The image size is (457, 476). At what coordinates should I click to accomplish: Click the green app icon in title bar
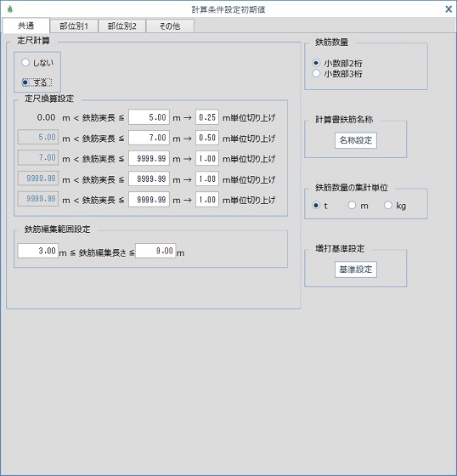tap(9, 9)
